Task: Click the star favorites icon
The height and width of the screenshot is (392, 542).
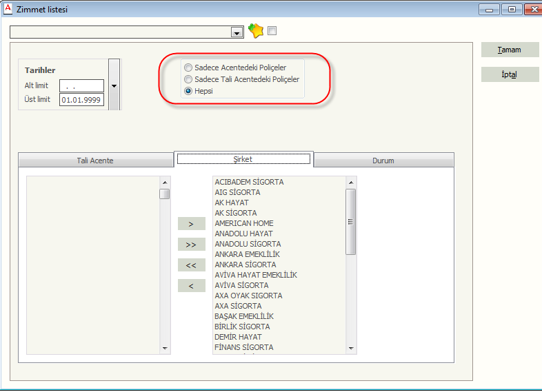Action: coord(256,31)
